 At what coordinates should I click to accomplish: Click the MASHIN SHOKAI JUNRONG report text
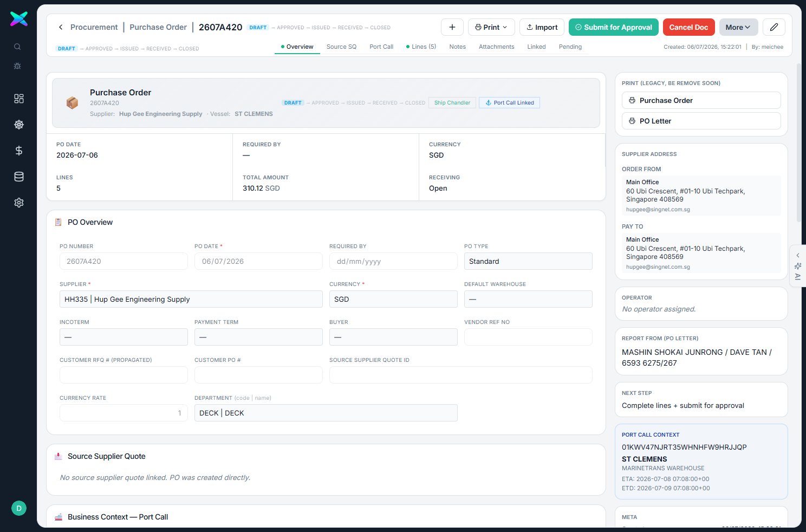click(697, 358)
